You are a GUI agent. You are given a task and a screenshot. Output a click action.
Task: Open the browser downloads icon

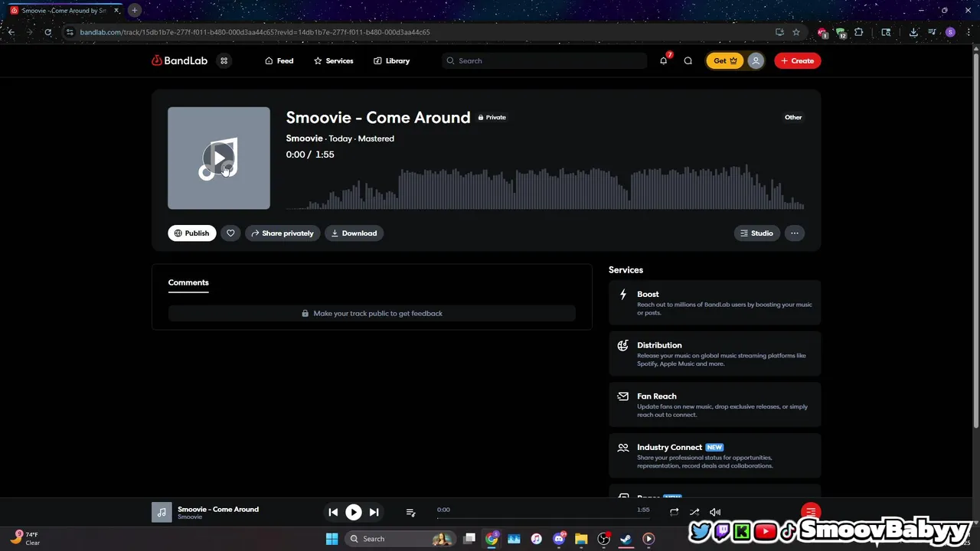pos(913,32)
